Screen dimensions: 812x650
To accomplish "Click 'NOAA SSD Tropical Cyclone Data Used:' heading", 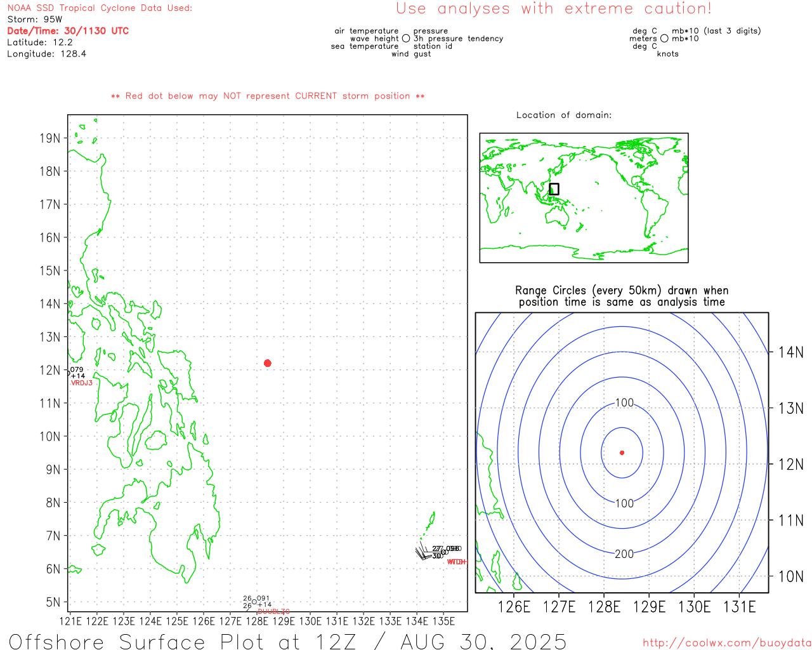I will click(x=100, y=8).
